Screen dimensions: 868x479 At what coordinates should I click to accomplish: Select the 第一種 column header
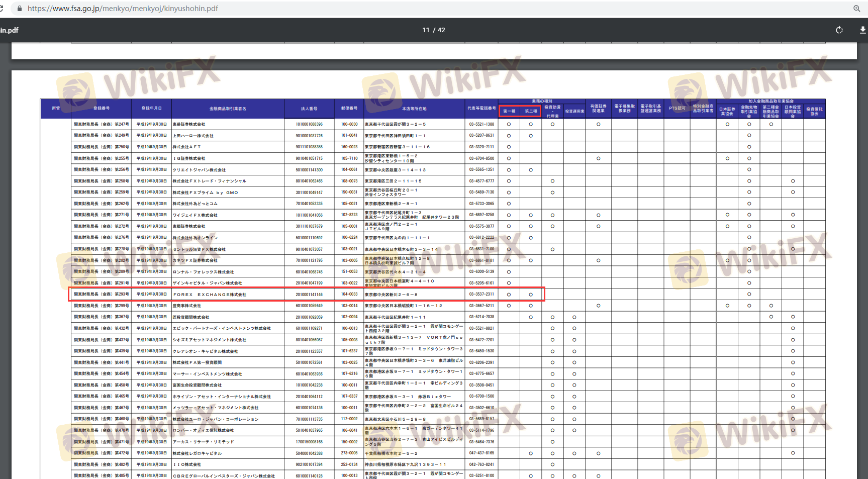click(509, 111)
